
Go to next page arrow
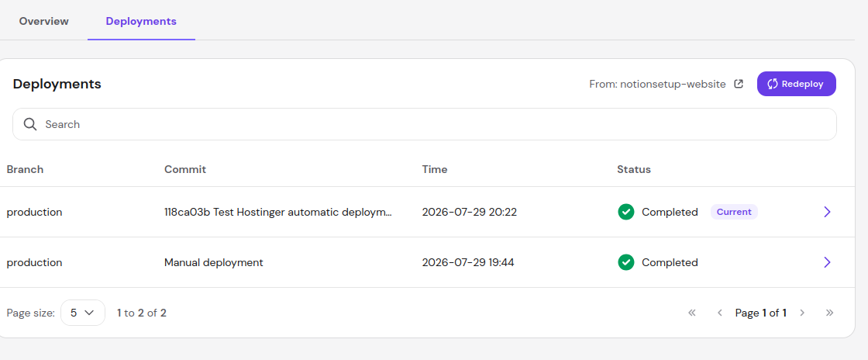(802, 313)
